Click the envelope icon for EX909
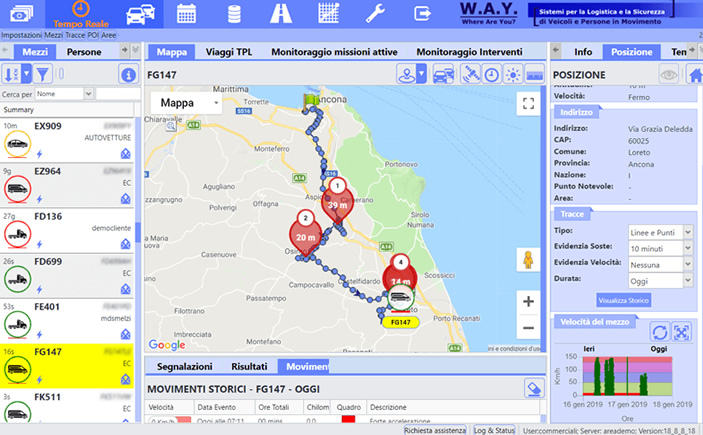 (x=126, y=154)
